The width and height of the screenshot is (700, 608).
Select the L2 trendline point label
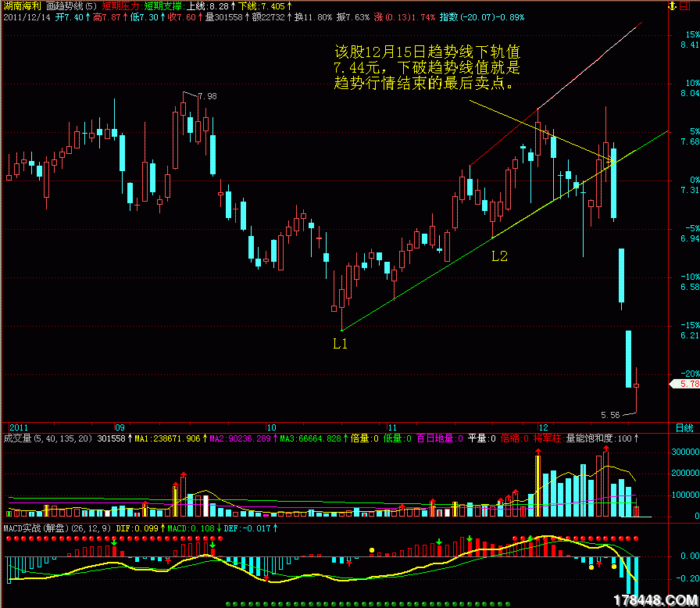[x=499, y=256]
